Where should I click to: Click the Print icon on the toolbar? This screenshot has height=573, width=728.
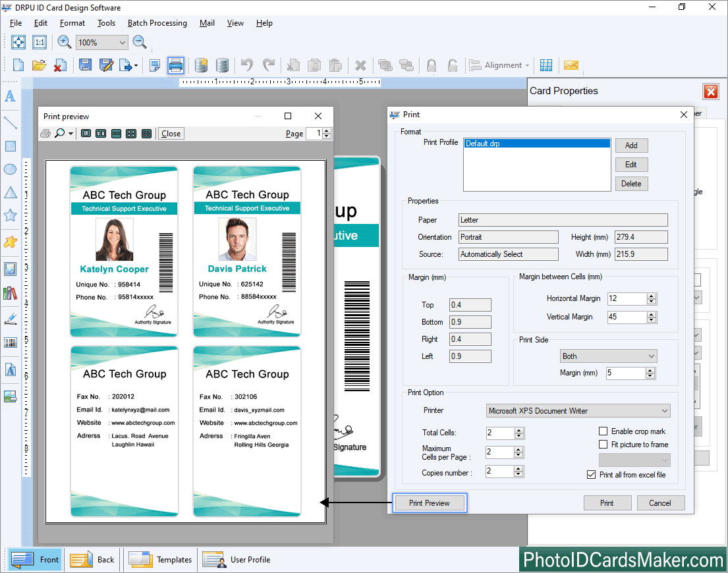pyautogui.click(x=175, y=65)
